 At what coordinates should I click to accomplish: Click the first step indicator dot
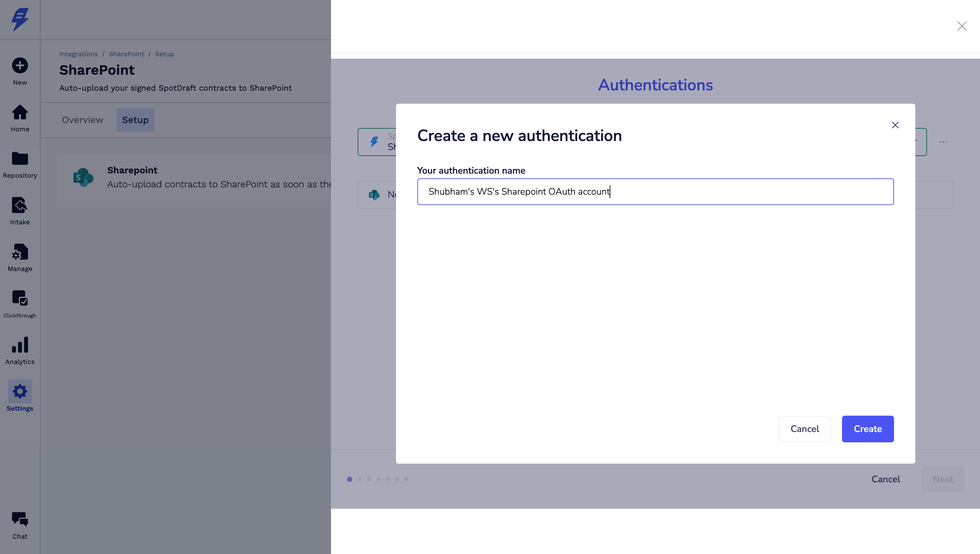[x=349, y=479]
